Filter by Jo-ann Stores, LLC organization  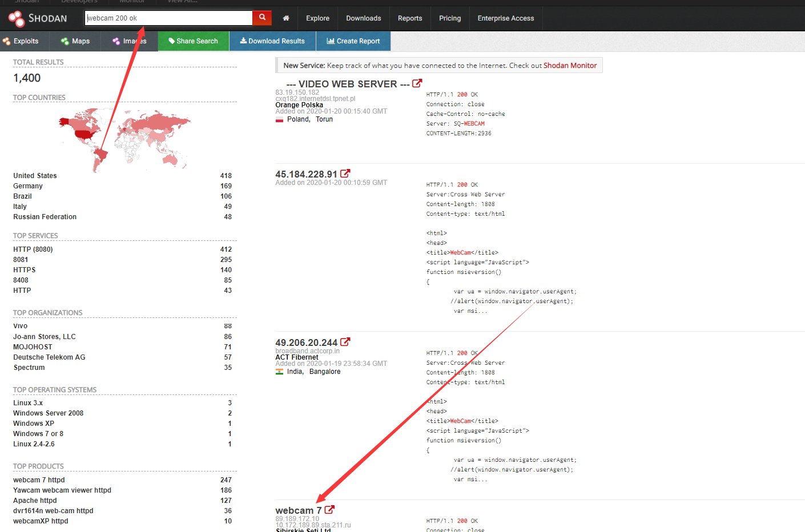tap(45, 337)
